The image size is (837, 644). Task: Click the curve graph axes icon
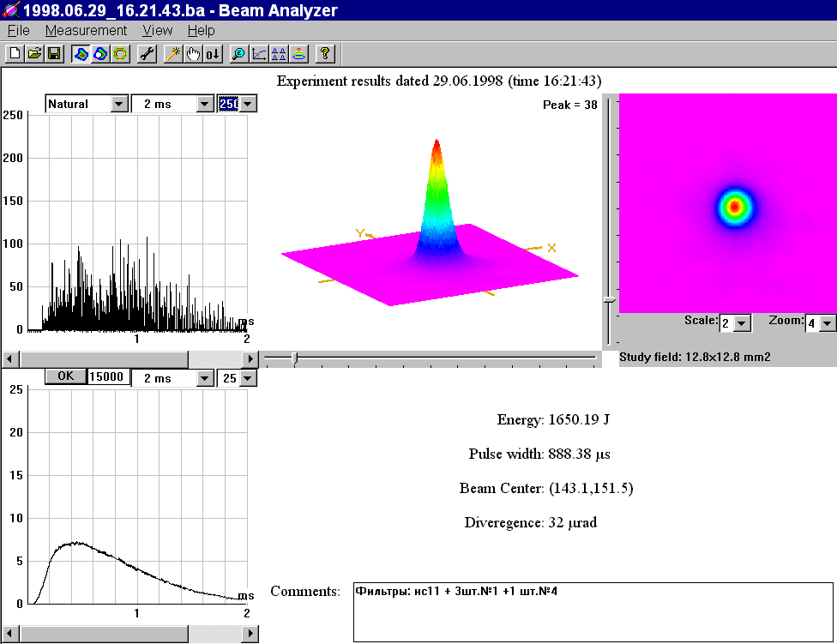259,53
